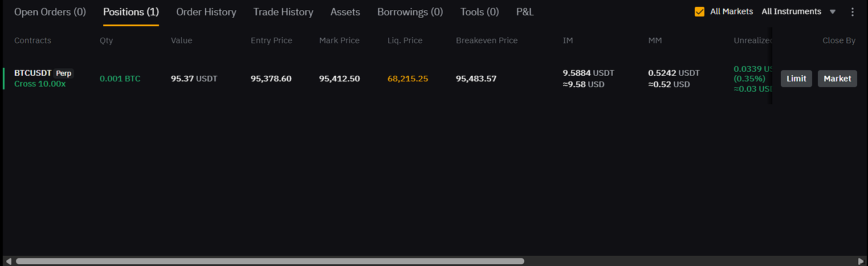Go to the Tools tab
This screenshot has height=266, width=868.
point(479,12)
